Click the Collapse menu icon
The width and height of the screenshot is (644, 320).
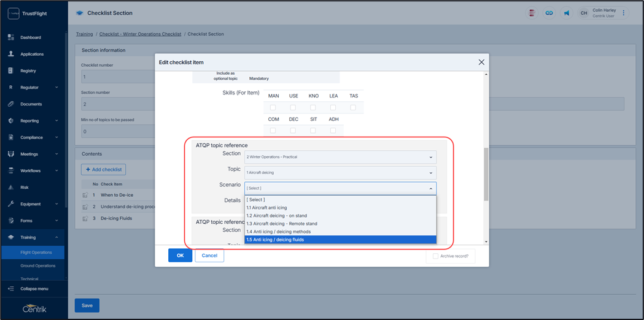pos(10,289)
